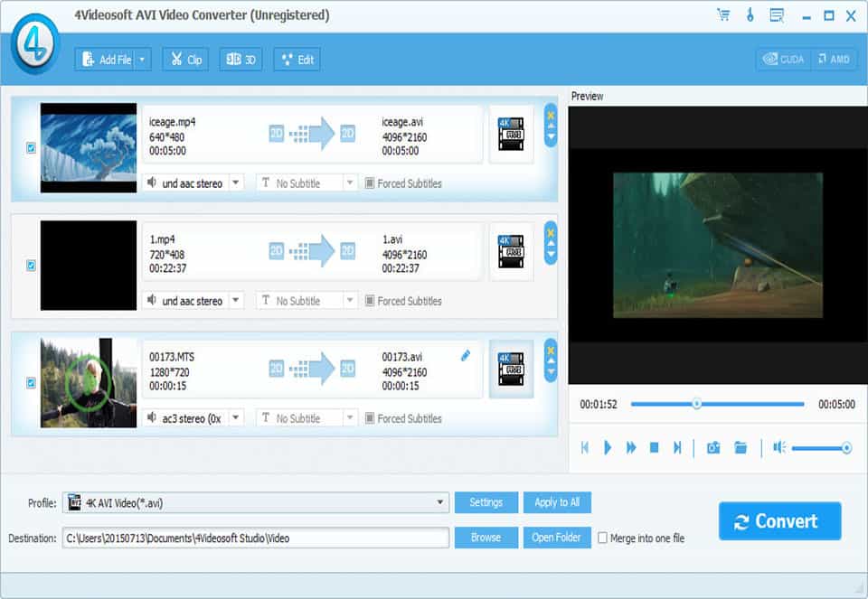Image resolution: width=868 pixels, height=599 pixels.
Task: Click the Settings button
Action: 486,502
